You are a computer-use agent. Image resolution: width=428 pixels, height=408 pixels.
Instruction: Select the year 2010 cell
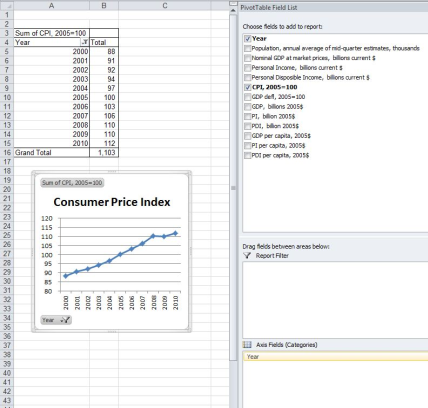pyautogui.click(x=51, y=143)
